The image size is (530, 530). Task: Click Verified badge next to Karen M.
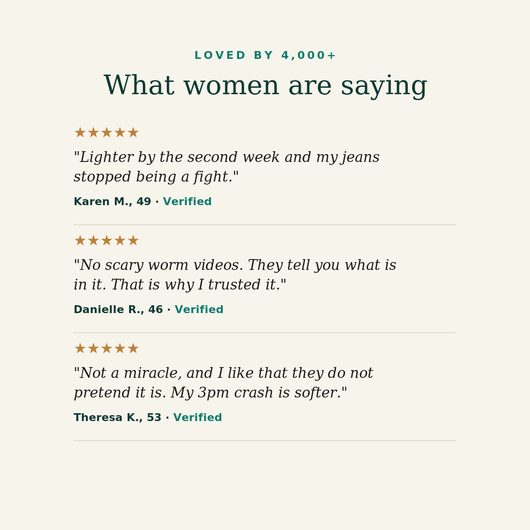pos(187,201)
